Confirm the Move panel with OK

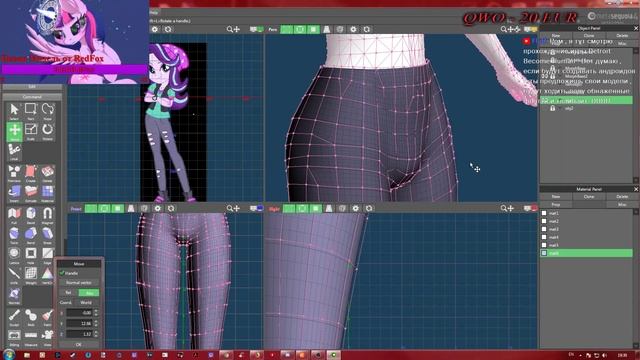(x=79, y=344)
